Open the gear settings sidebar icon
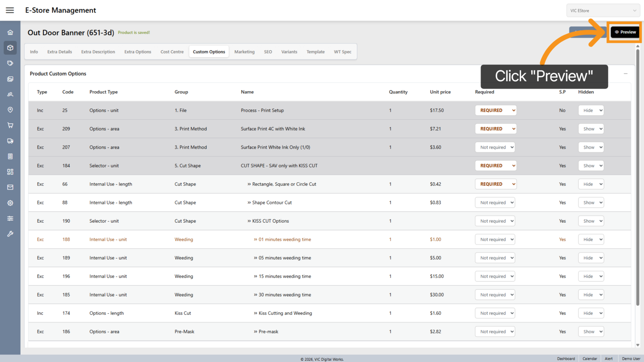 (x=10, y=203)
